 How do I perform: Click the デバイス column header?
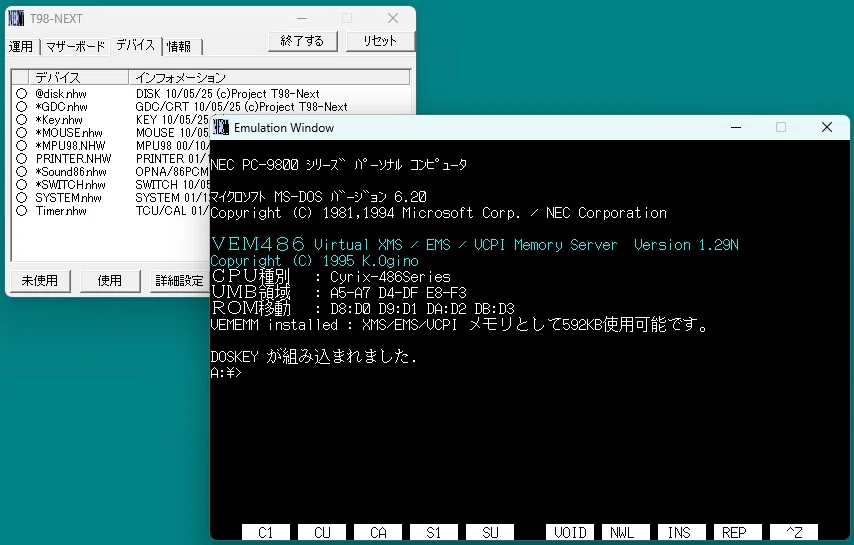pos(78,77)
